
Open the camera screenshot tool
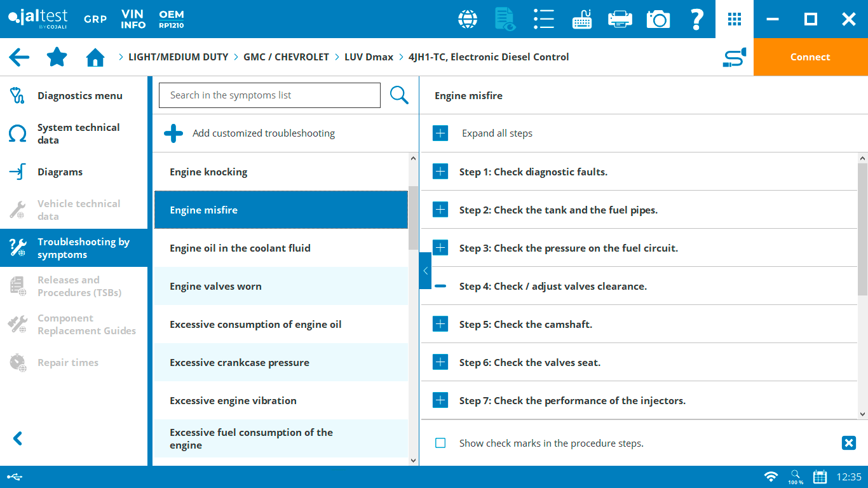tap(658, 19)
